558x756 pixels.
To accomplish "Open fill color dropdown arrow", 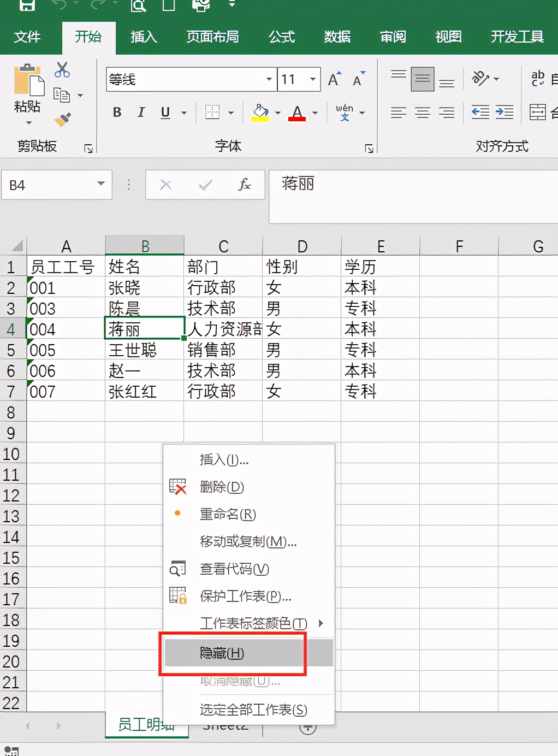I will (278, 113).
